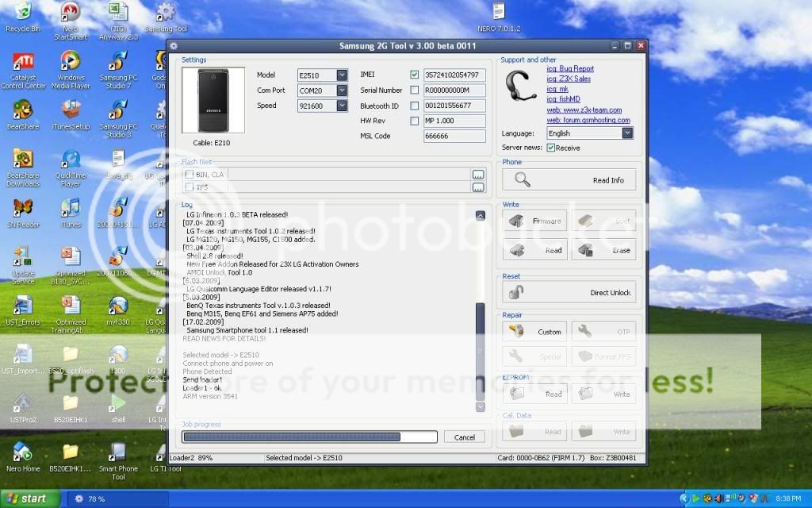Check the TFS flash file checkbox

[x=190, y=187]
